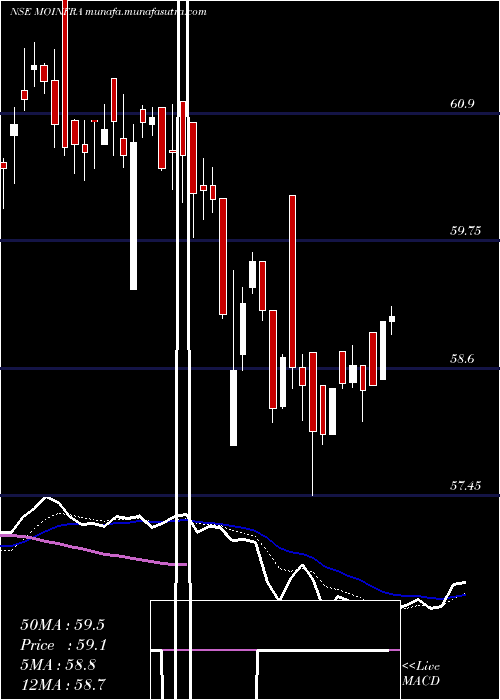Click the <<Live MACD label
500x700 pixels.
tap(421, 674)
